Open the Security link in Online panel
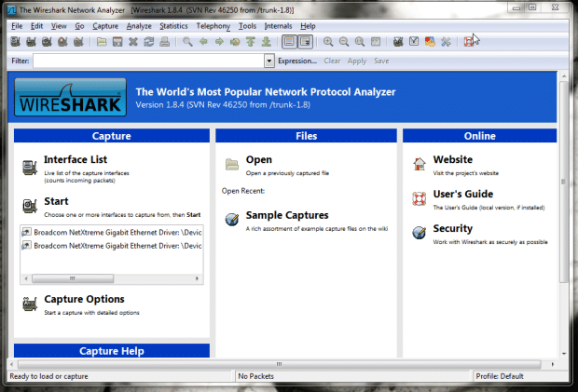578x392 pixels. [x=453, y=228]
